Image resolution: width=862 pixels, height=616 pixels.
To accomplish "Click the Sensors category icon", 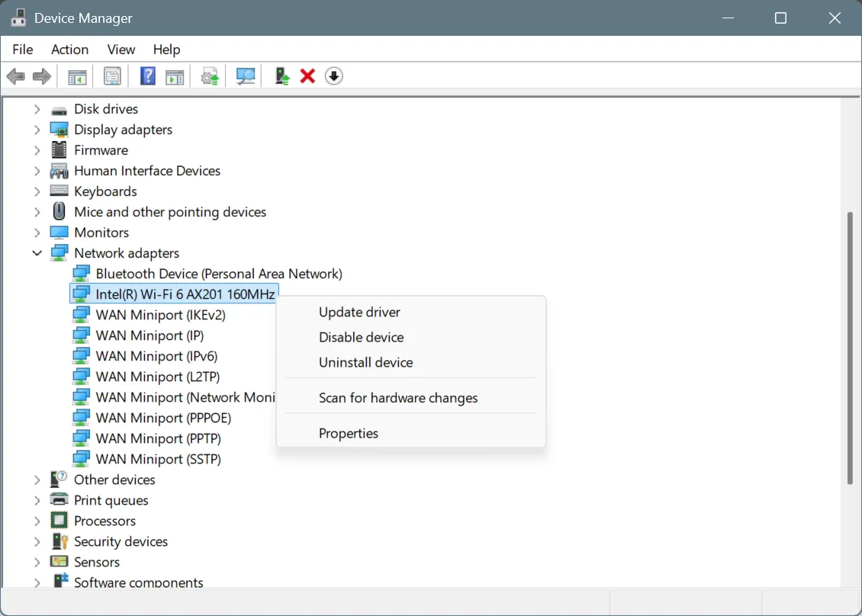I will [x=59, y=562].
